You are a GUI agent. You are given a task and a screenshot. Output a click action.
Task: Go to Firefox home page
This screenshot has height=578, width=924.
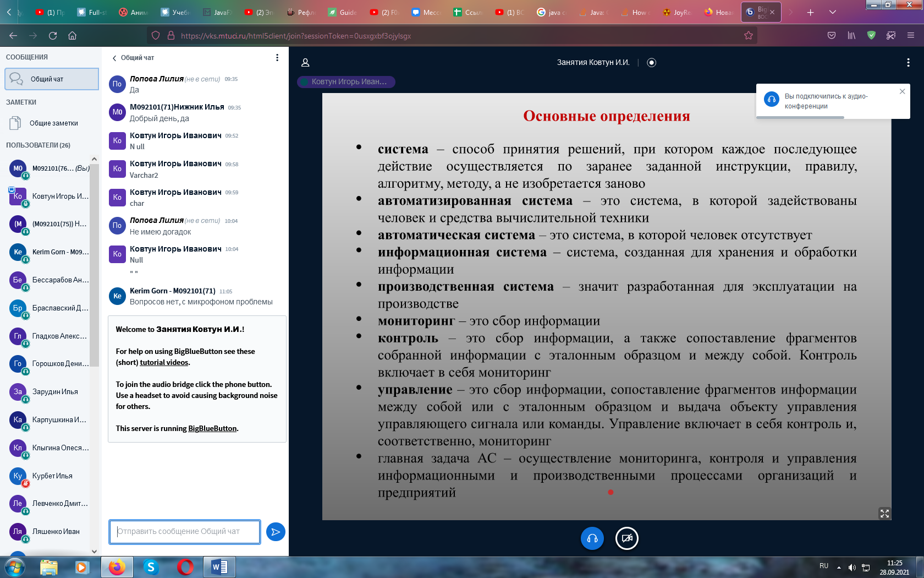point(72,36)
